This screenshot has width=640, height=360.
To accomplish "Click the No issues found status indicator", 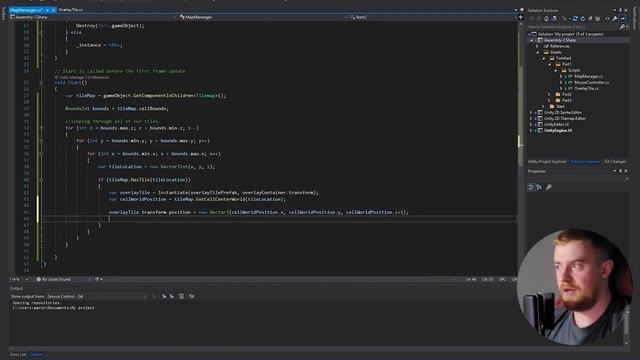I will [53, 280].
